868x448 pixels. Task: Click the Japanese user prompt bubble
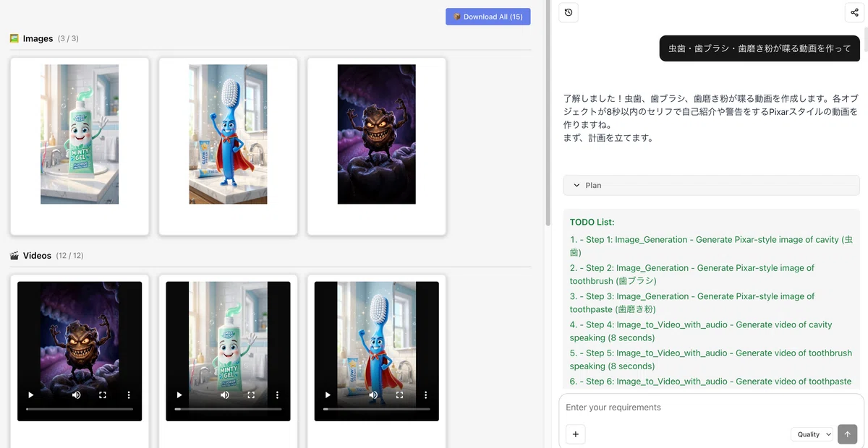pyautogui.click(x=759, y=48)
